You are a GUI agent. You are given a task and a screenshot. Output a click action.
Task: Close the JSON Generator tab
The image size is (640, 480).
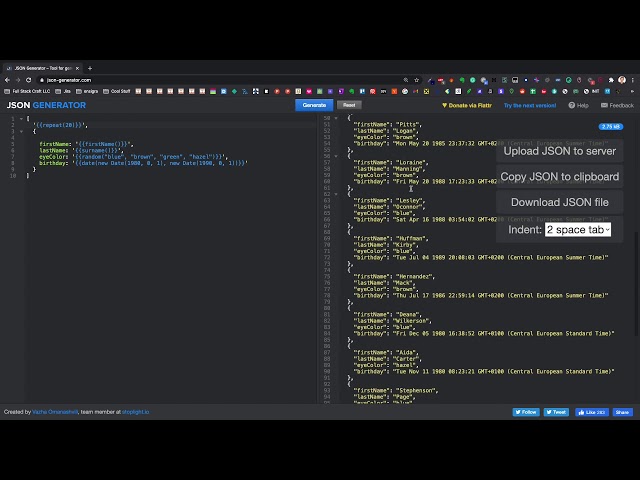77,68
